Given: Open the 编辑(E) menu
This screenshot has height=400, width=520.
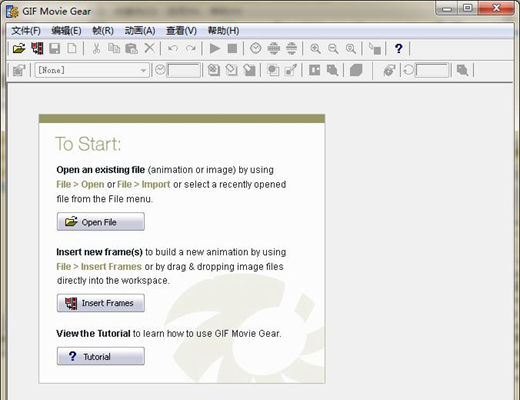Looking at the screenshot, I should pyautogui.click(x=66, y=31).
